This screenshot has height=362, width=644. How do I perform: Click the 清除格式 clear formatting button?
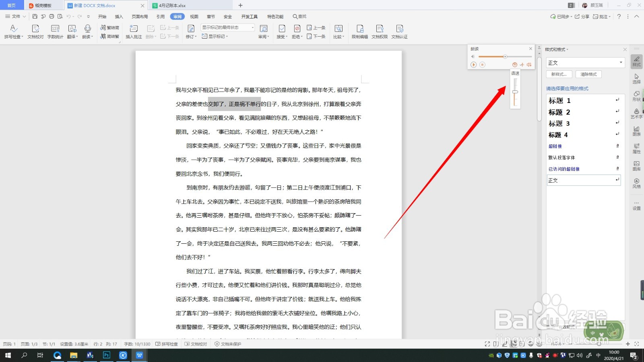[588, 74]
